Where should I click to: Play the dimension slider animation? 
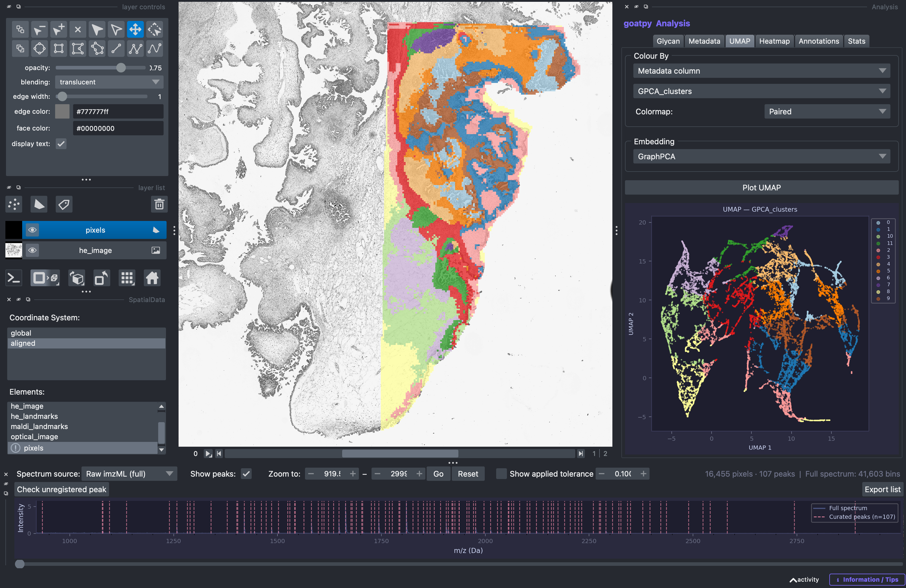[208, 453]
